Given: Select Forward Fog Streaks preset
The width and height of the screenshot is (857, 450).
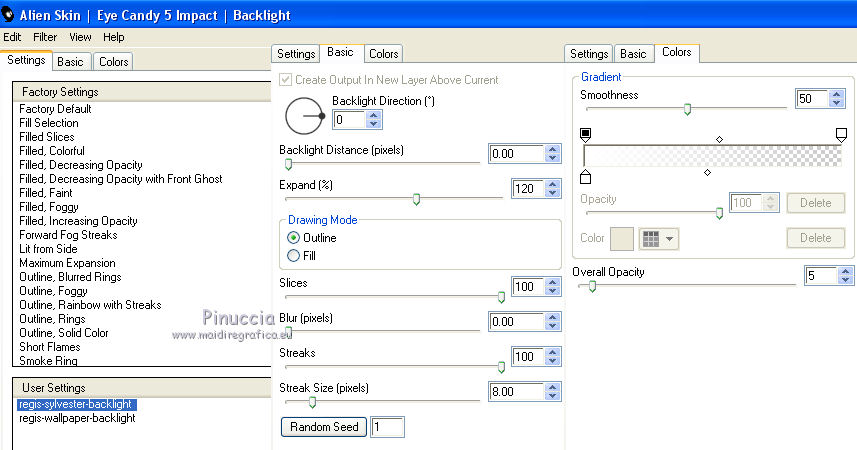Looking at the screenshot, I should 68,235.
